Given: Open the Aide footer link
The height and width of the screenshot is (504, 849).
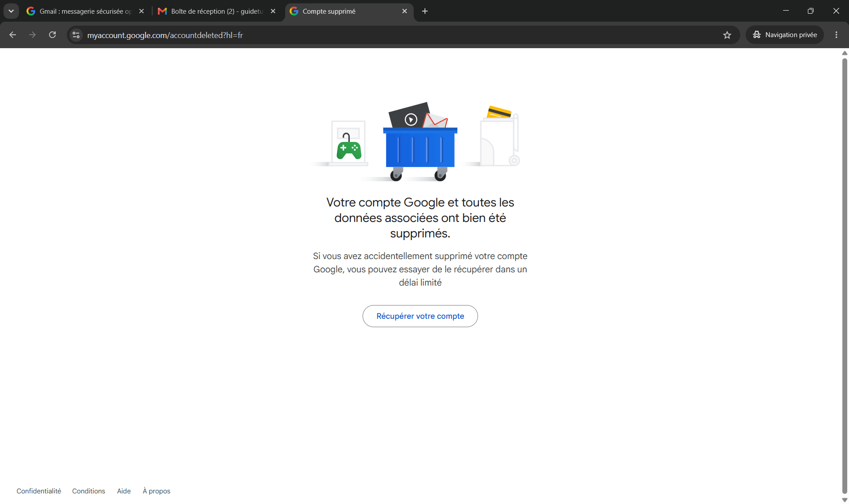Looking at the screenshot, I should (x=124, y=491).
